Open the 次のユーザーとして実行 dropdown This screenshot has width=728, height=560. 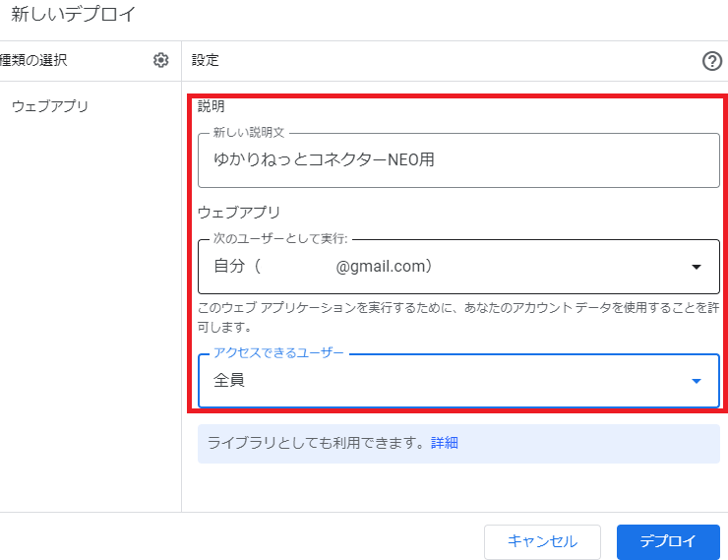(x=458, y=267)
